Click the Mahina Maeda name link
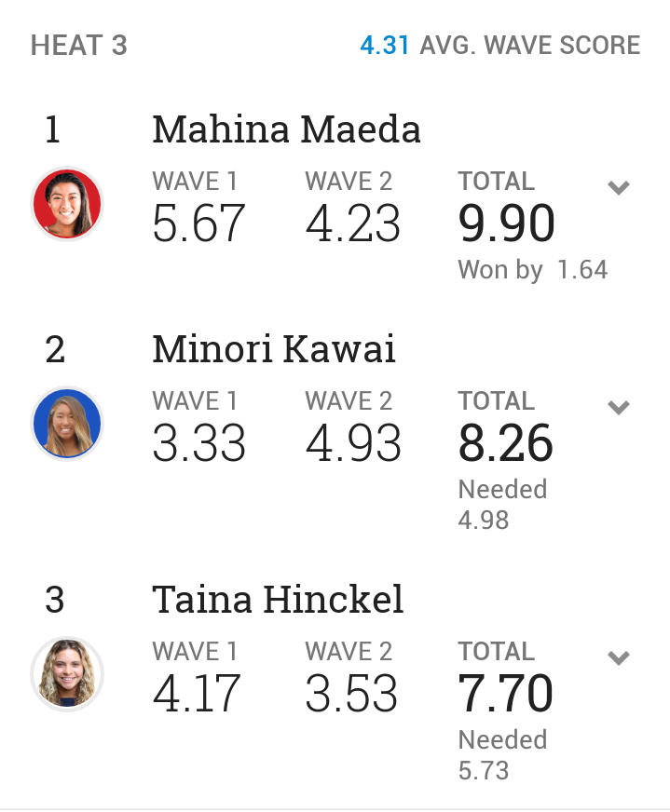This screenshot has height=812, width=670. click(x=286, y=129)
